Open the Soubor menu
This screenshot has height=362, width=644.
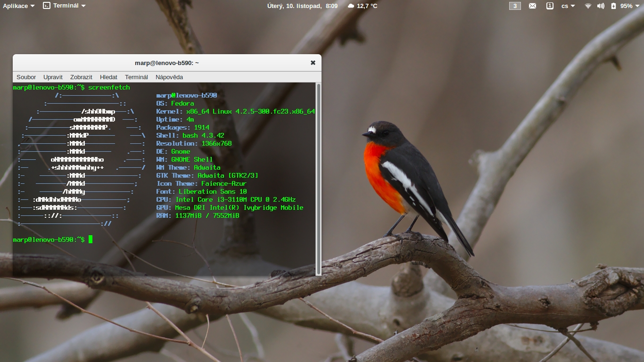click(26, 77)
